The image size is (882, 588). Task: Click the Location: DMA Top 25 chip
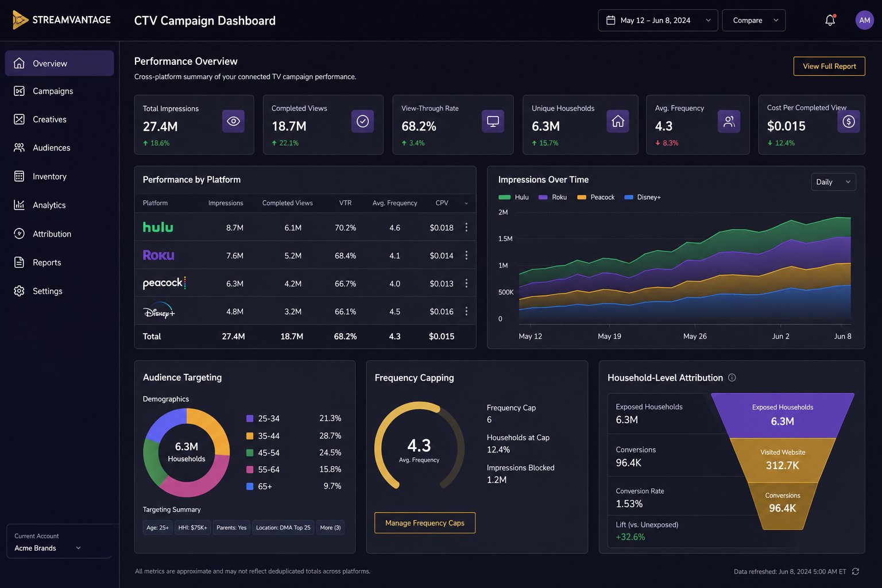pyautogui.click(x=283, y=528)
